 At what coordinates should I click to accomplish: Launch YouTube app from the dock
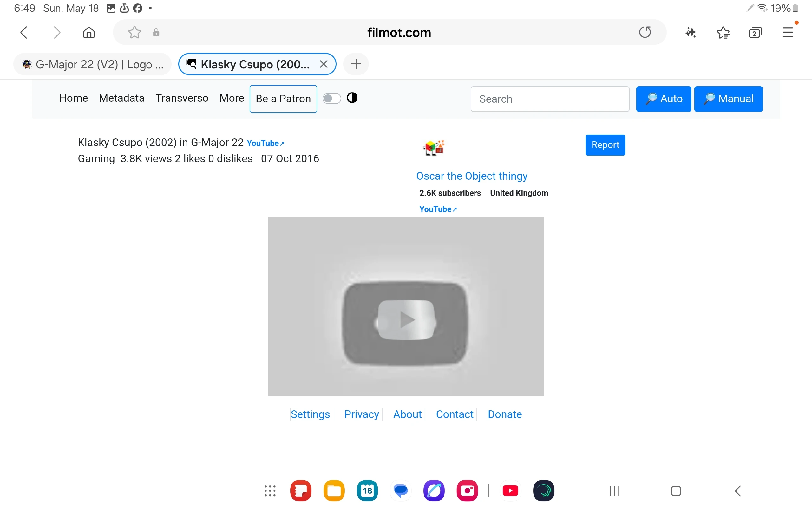(x=510, y=491)
